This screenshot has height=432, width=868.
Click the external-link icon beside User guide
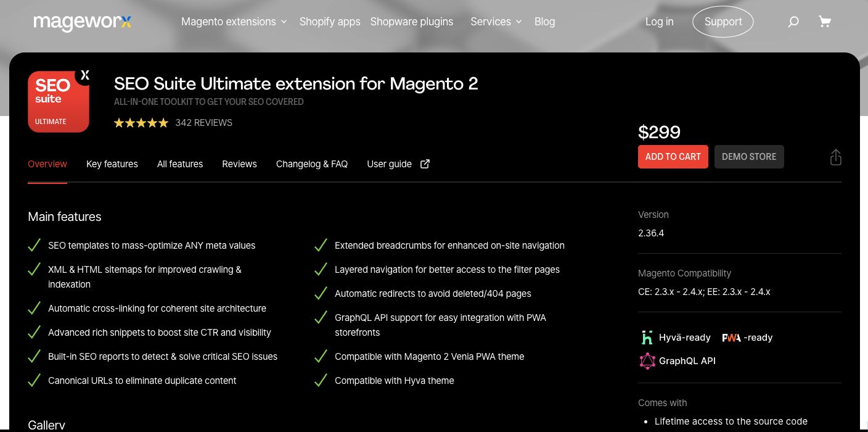425,164
